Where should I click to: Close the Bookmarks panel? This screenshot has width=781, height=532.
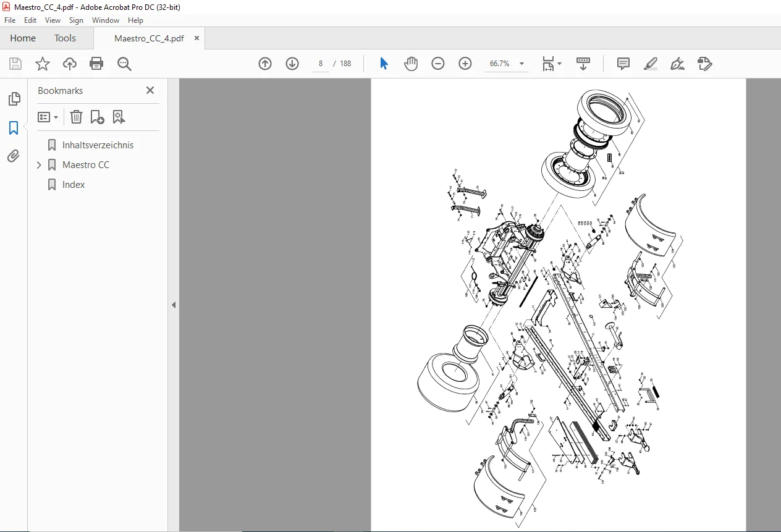click(150, 90)
